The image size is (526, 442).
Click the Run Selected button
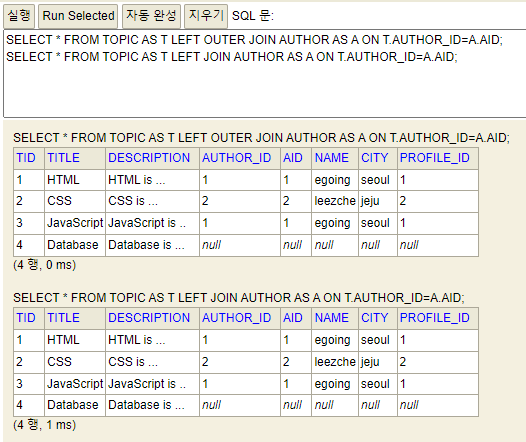pos(78,16)
